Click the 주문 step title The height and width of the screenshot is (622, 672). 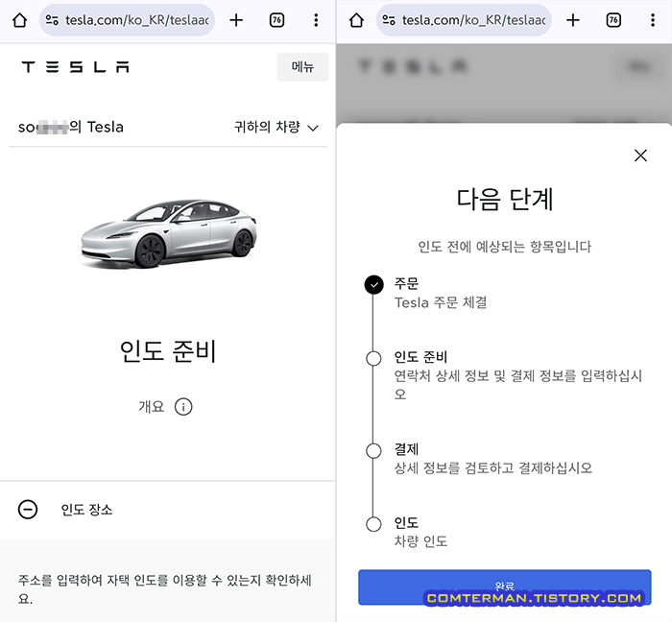[406, 283]
